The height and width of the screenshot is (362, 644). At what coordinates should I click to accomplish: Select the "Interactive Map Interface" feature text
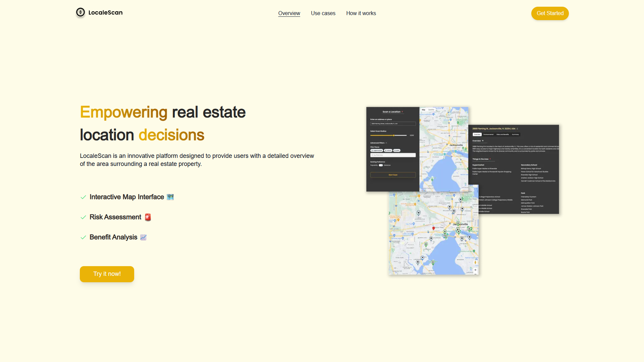pos(127,197)
